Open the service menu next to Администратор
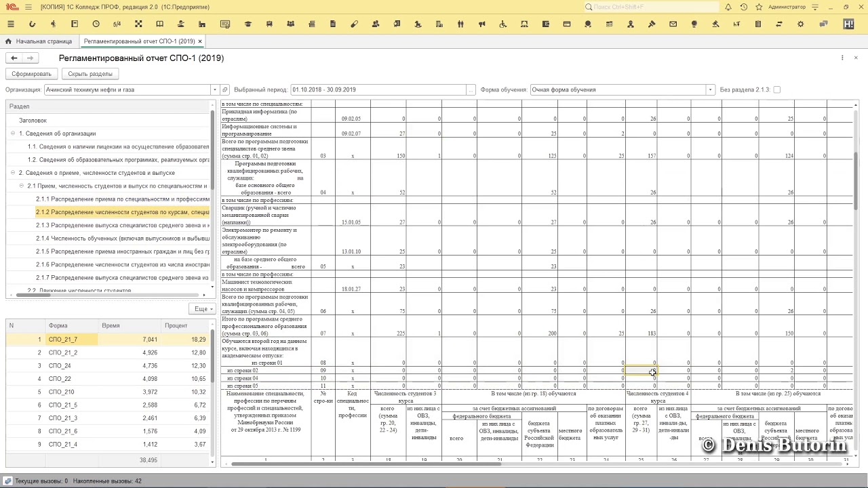Viewport: 868px width, 488px height. tap(814, 7)
